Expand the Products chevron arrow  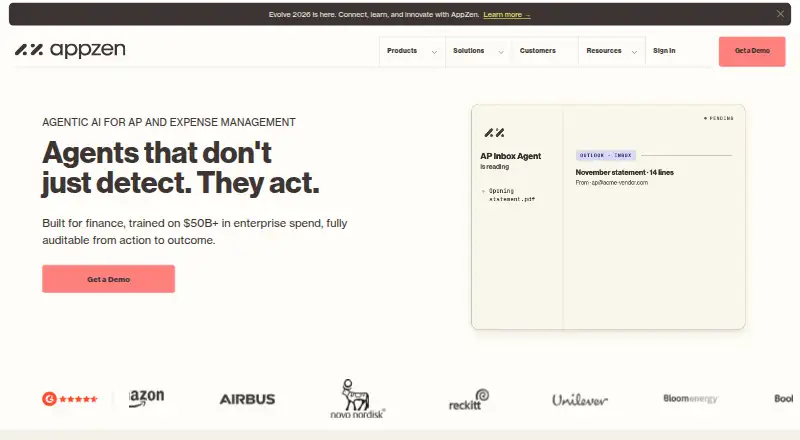coord(434,52)
